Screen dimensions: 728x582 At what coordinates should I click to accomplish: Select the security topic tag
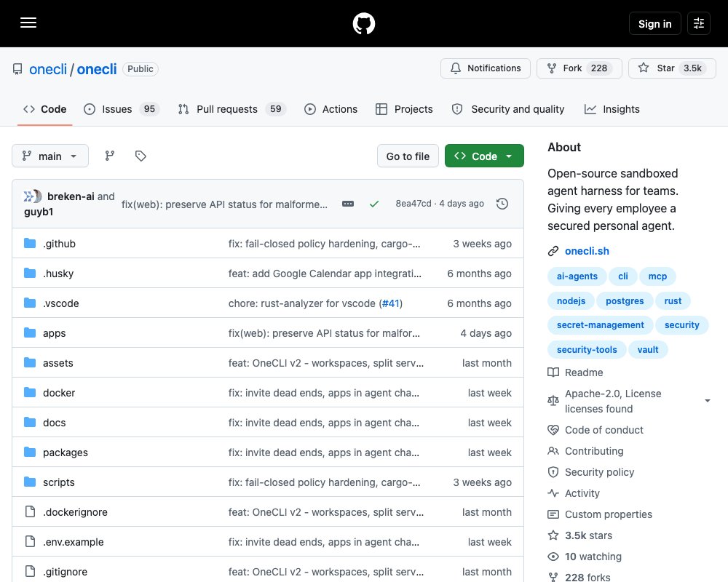[681, 325]
